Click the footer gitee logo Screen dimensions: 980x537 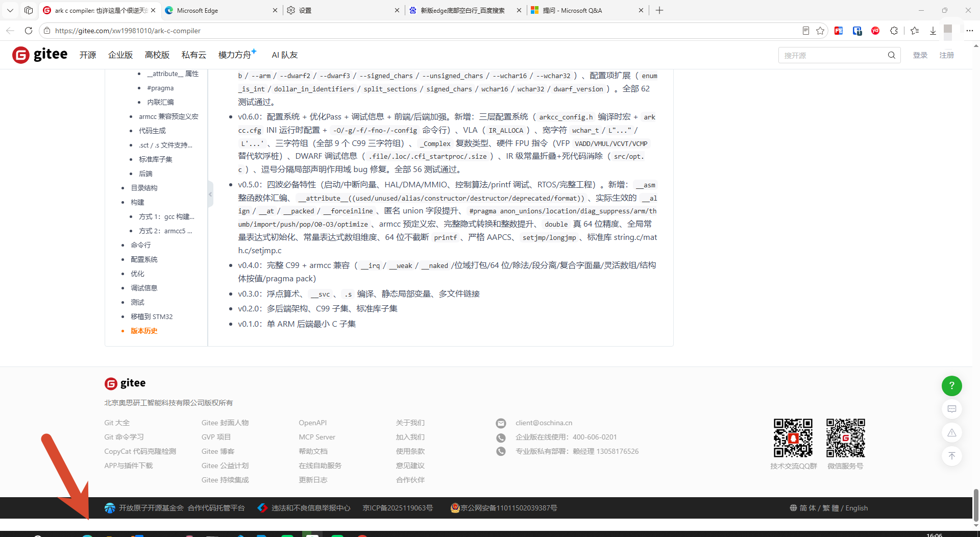[x=125, y=383]
